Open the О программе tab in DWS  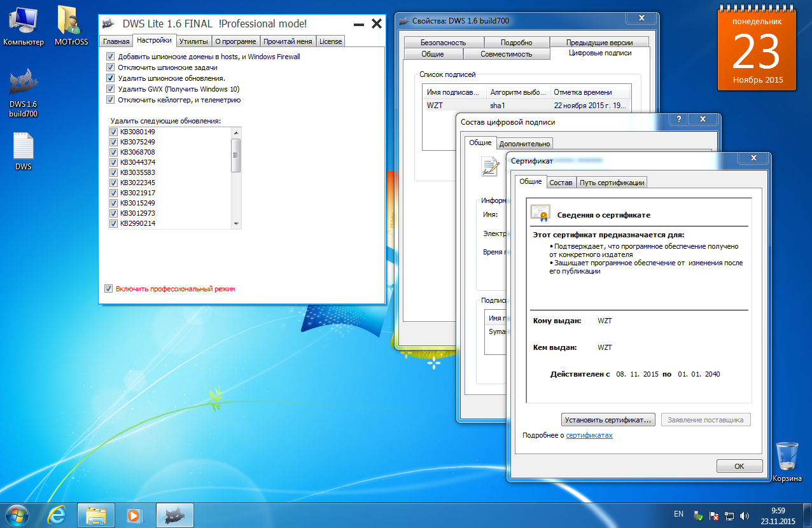[235, 41]
